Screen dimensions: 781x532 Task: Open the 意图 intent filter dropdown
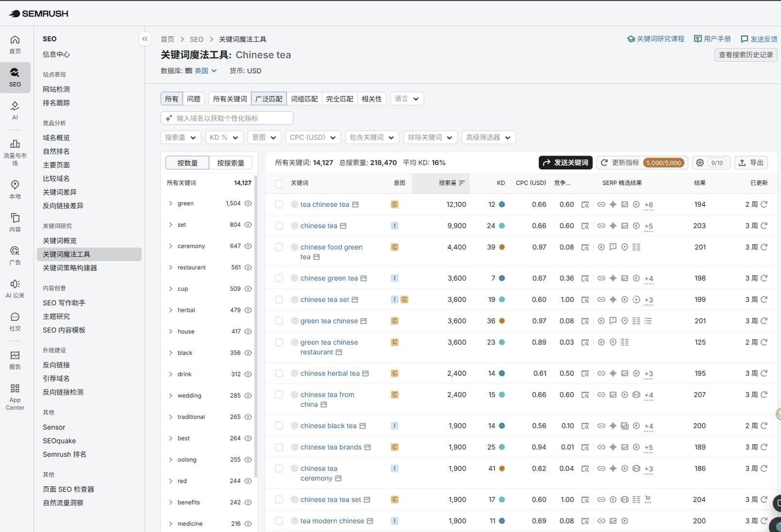(264, 137)
